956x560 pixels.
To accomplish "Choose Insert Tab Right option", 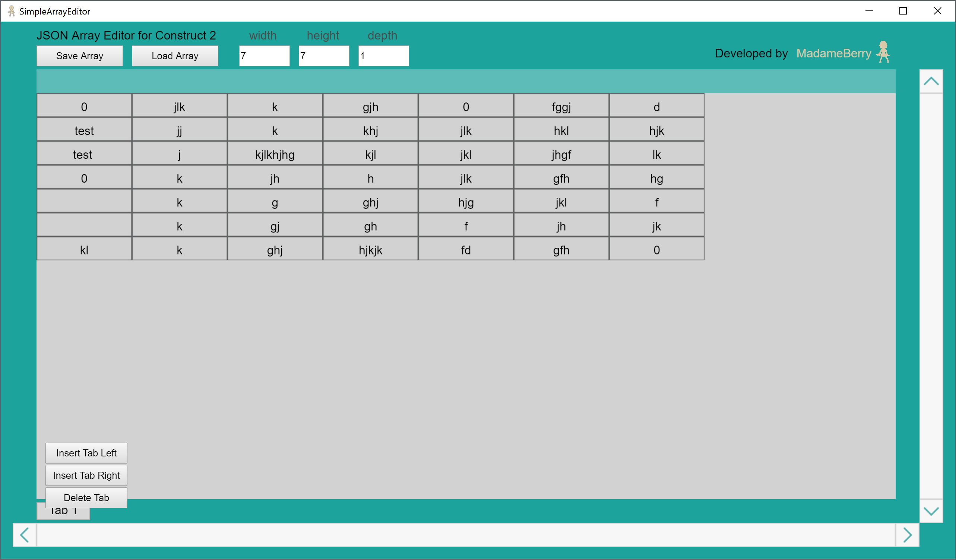I will (x=86, y=475).
